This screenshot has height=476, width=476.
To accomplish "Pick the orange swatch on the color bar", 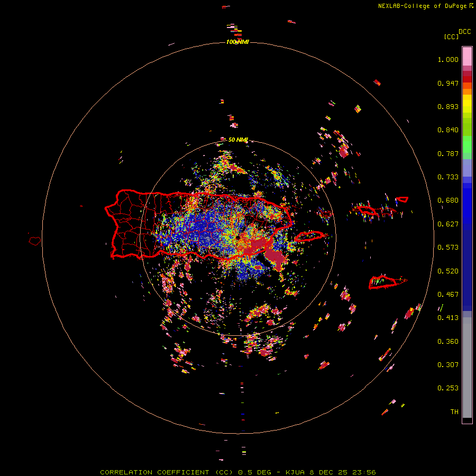I will pyautogui.click(x=467, y=91).
